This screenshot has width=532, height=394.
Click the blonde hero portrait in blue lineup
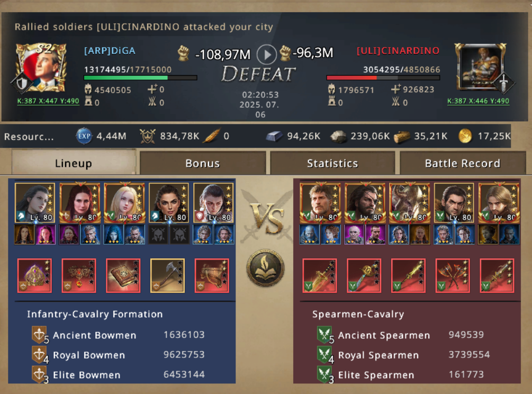point(124,203)
